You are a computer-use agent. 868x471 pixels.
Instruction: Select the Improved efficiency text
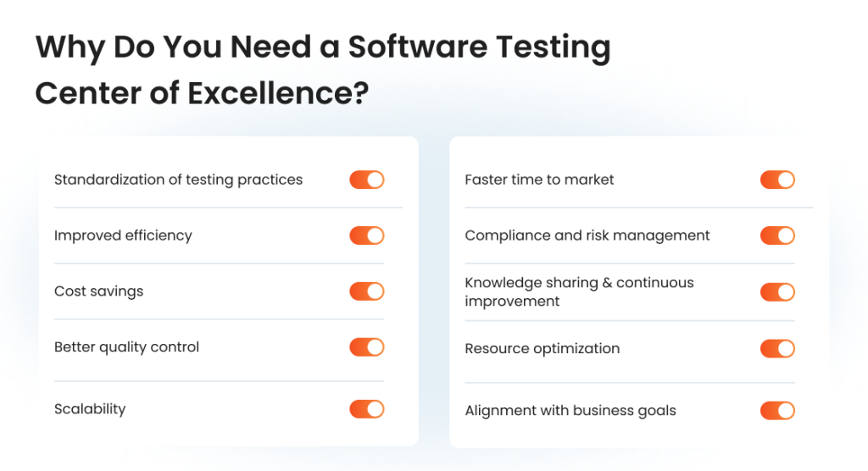pos(123,235)
